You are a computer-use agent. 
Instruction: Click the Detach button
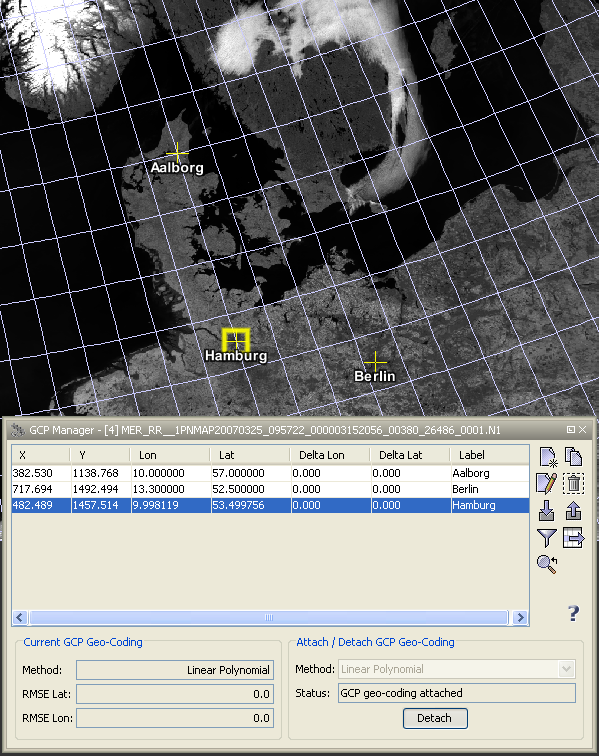coord(435,718)
